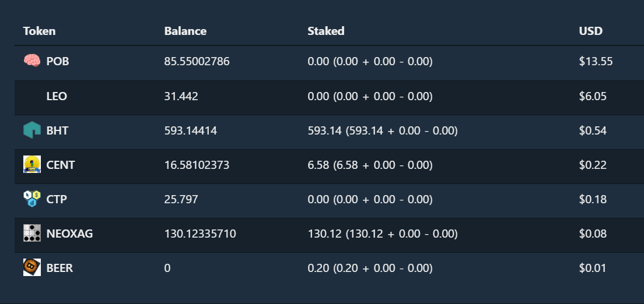Sort by the Token column header
Viewport: 644px width, 304px height.
point(39,31)
